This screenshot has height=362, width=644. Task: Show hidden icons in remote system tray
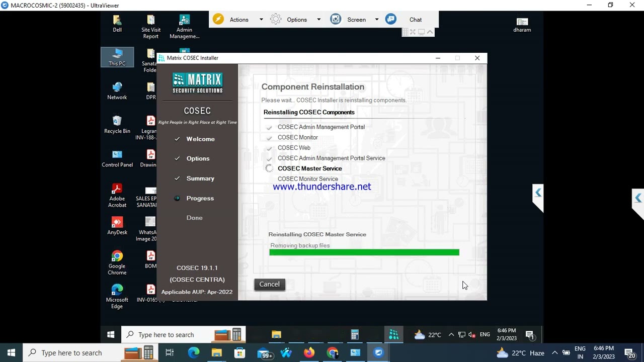(451, 334)
